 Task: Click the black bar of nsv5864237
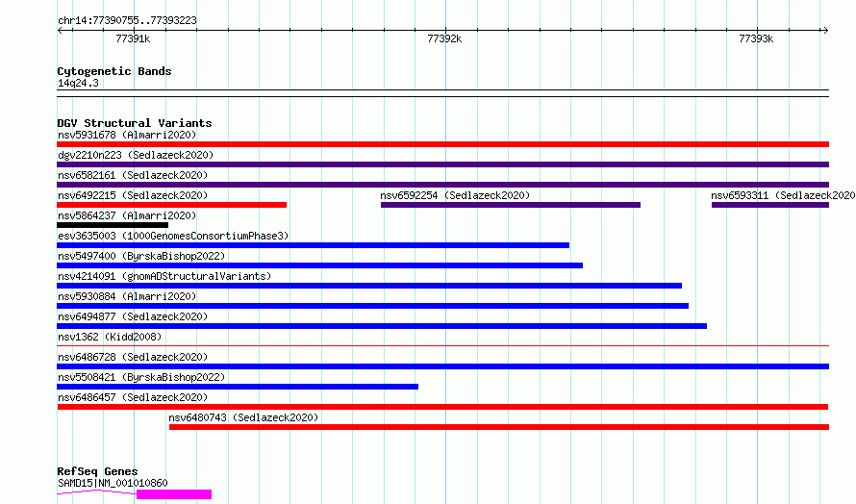point(113,225)
